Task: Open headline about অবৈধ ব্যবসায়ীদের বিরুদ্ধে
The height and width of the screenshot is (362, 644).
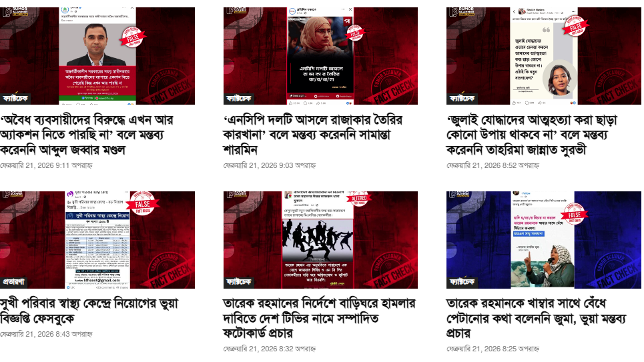Action: tap(87, 135)
